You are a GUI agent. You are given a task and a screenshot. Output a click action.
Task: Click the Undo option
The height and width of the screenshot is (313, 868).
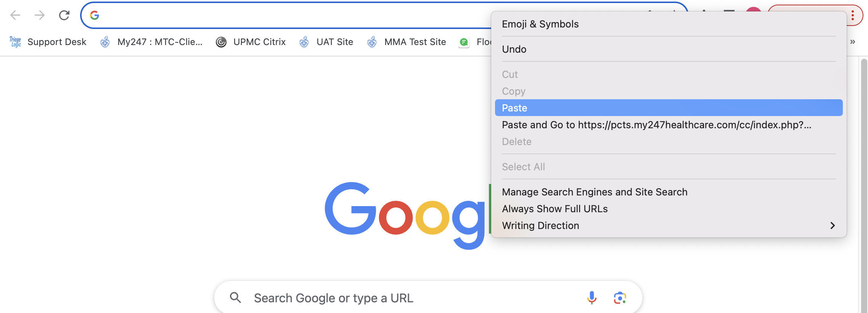[x=514, y=49]
